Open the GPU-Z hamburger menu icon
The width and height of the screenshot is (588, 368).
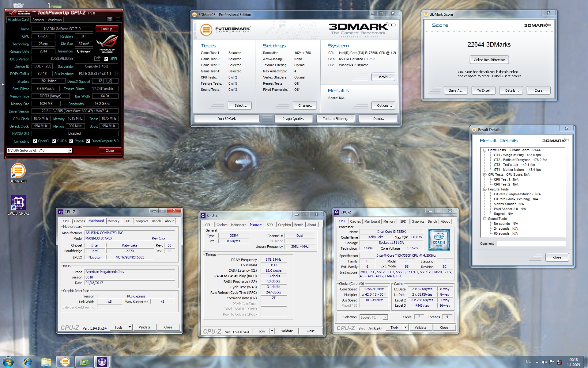point(118,19)
